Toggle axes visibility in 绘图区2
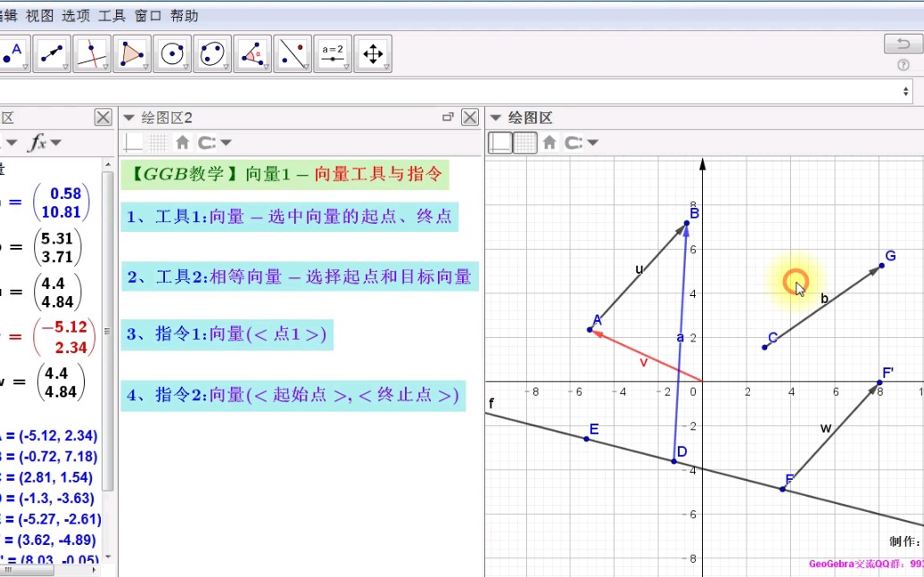Viewport: 924px width, 577px height. (133, 142)
